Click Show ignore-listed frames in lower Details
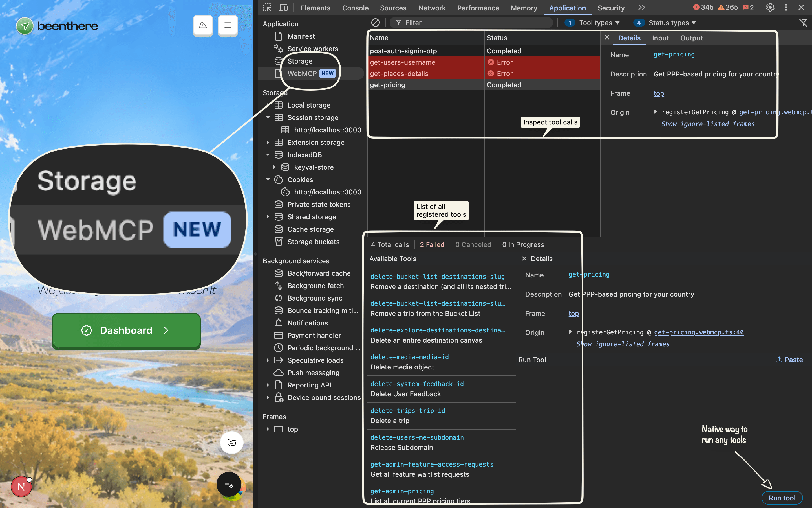 pyautogui.click(x=623, y=344)
